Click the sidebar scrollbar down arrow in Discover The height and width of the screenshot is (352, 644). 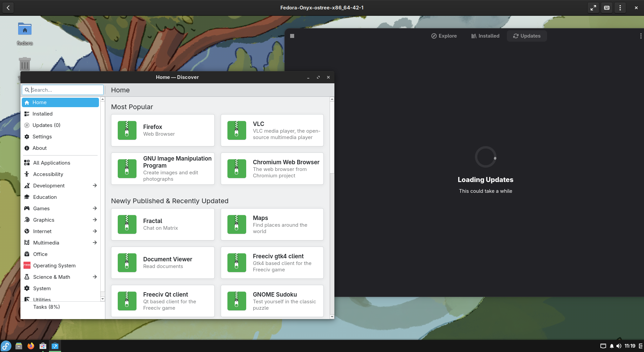103,299
